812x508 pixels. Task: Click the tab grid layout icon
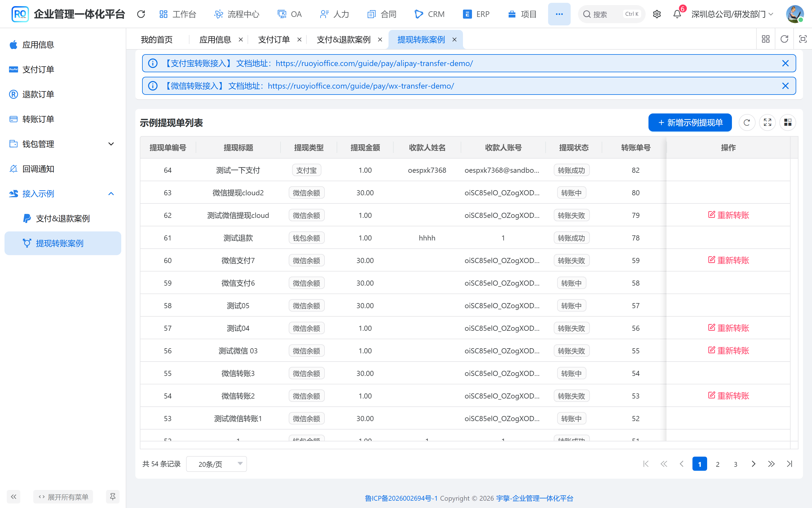(766, 39)
